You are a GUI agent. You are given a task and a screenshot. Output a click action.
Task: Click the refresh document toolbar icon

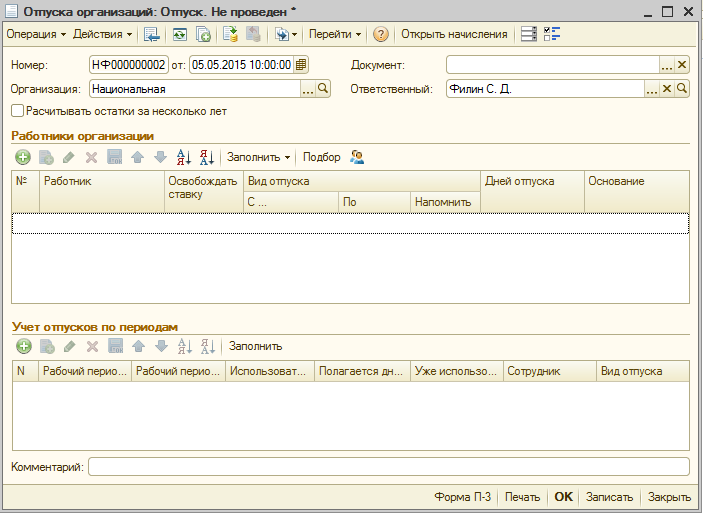click(180, 34)
